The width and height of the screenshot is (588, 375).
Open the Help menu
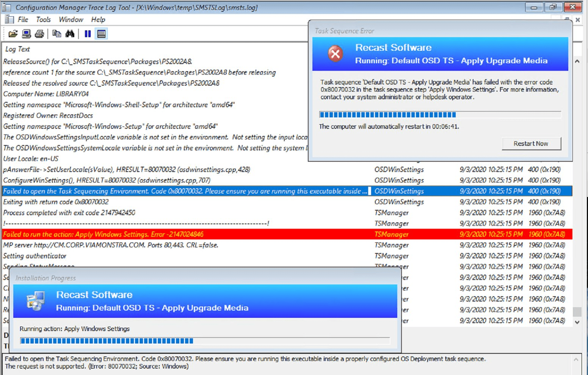coord(97,19)
